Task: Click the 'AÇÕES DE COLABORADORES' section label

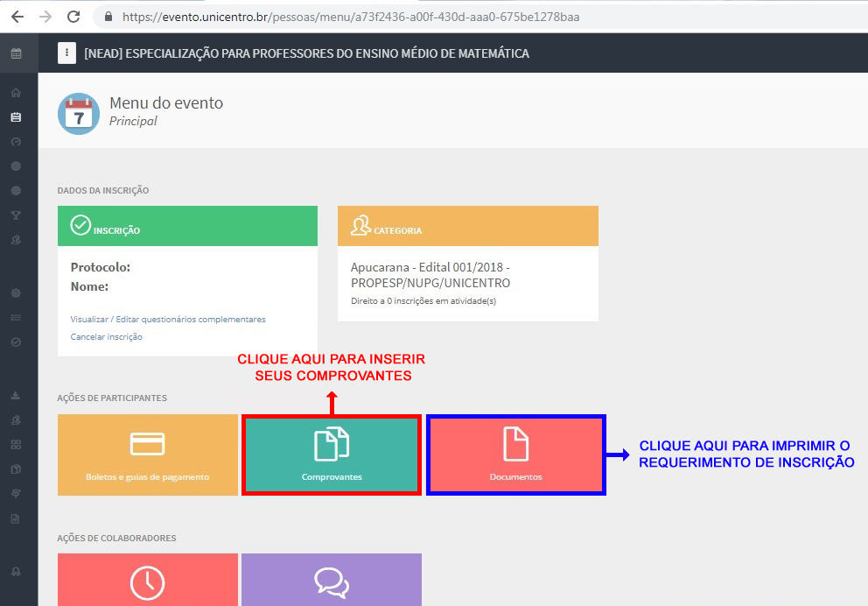Action: [116, 539]
